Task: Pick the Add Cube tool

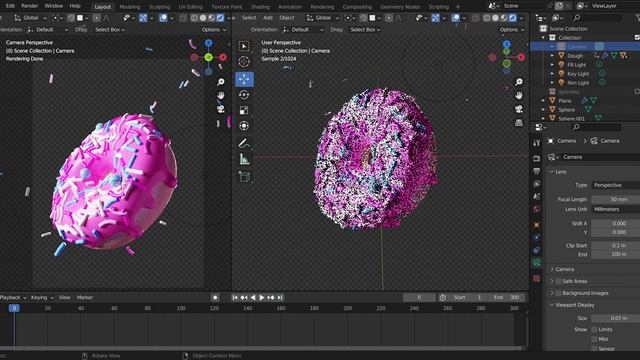Action: pos(244,177)
